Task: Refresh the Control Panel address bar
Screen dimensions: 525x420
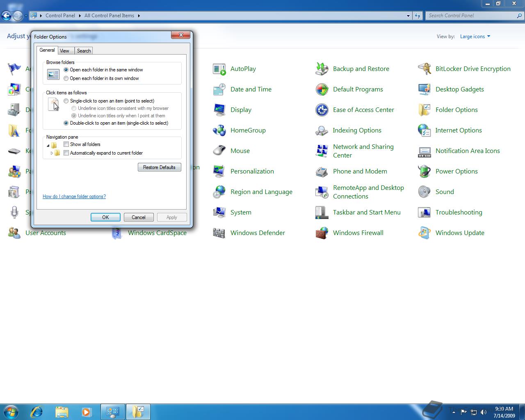Action: (x=418, y=16)
